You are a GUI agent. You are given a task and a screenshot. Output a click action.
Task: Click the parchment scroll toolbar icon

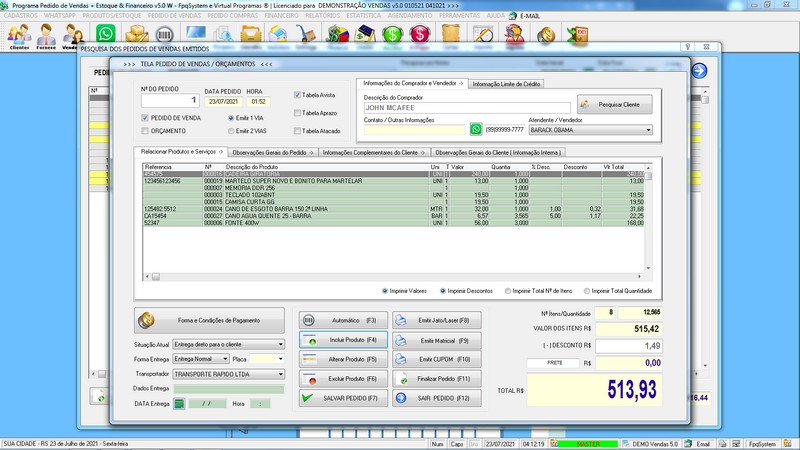(x=451, y=34)
